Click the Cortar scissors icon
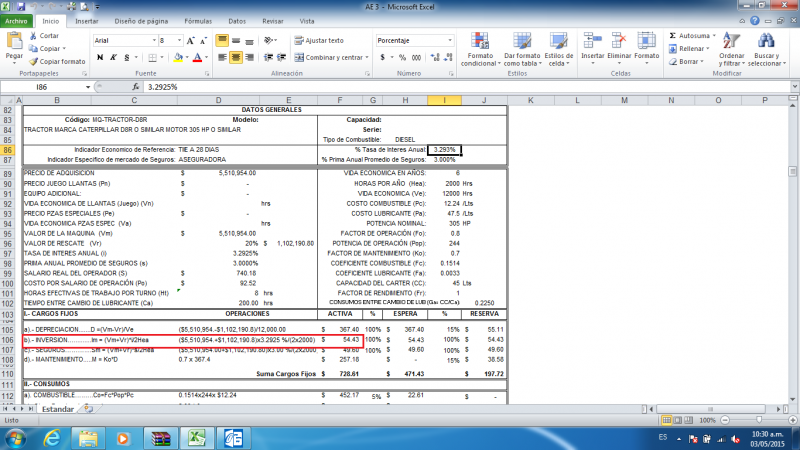 [x=33, y=36]
